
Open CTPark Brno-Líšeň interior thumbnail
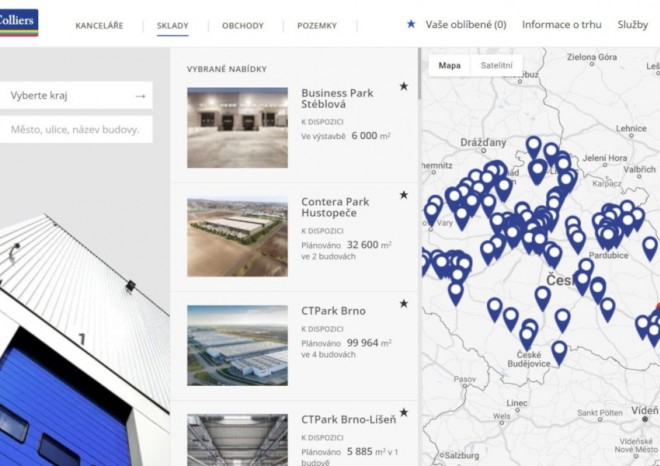(x=237, y=440)
